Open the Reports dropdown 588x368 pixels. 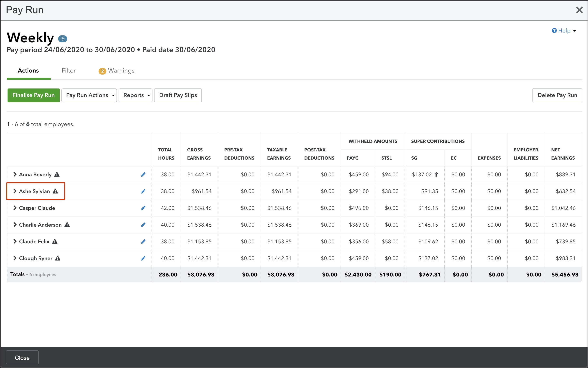(x=135, y=95)
